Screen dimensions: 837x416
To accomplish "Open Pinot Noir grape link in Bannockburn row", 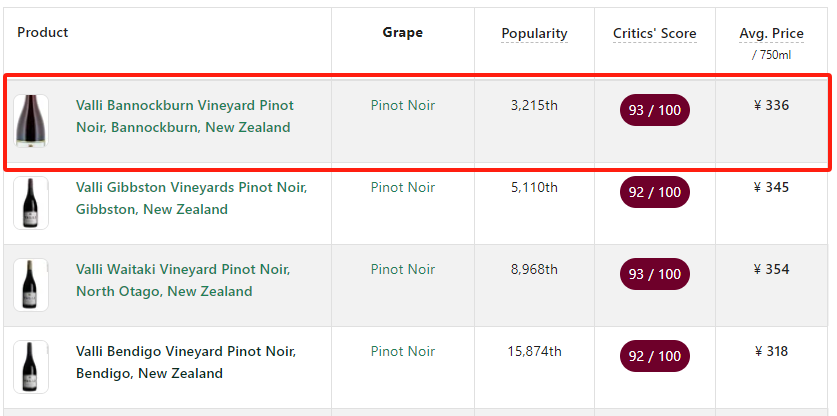I will click(402, 106).
